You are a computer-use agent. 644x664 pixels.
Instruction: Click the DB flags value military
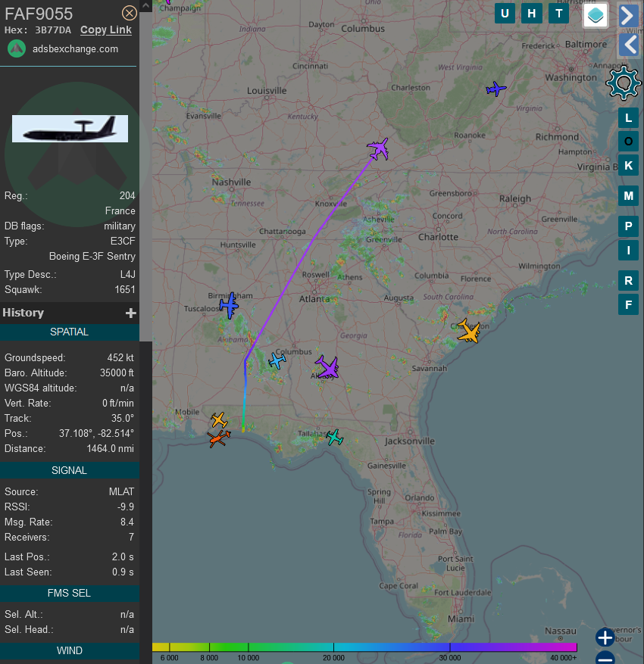[120, 226]
